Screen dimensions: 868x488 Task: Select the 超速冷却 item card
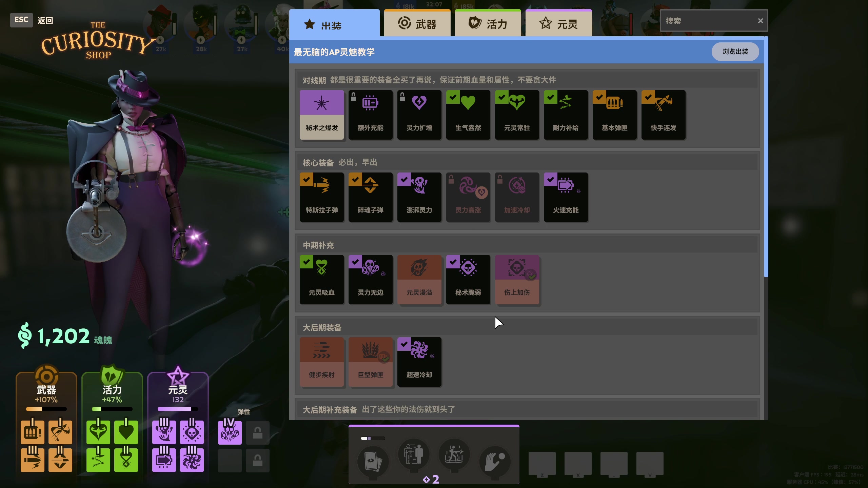pyautogui.click(x=419, y=362)
